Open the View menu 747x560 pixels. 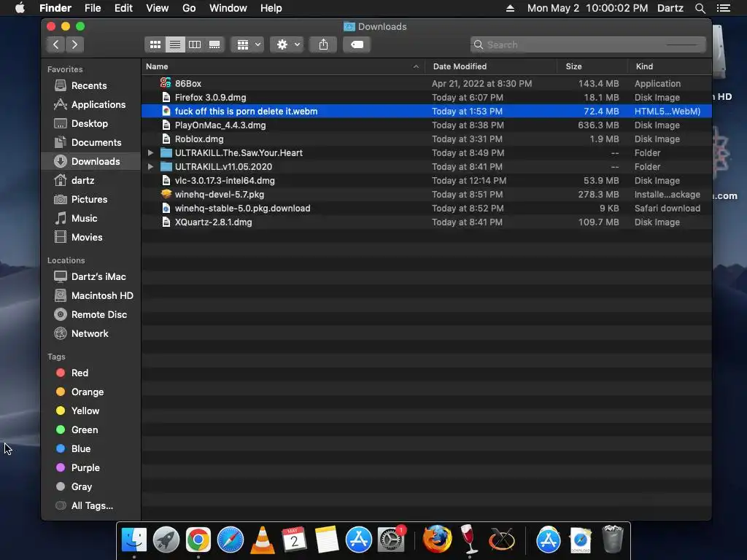click(158, 8)
